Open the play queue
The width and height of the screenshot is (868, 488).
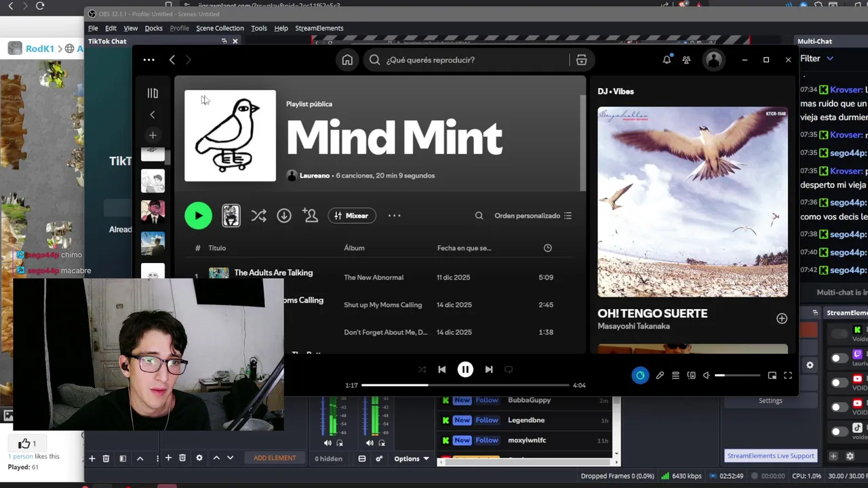675,375
